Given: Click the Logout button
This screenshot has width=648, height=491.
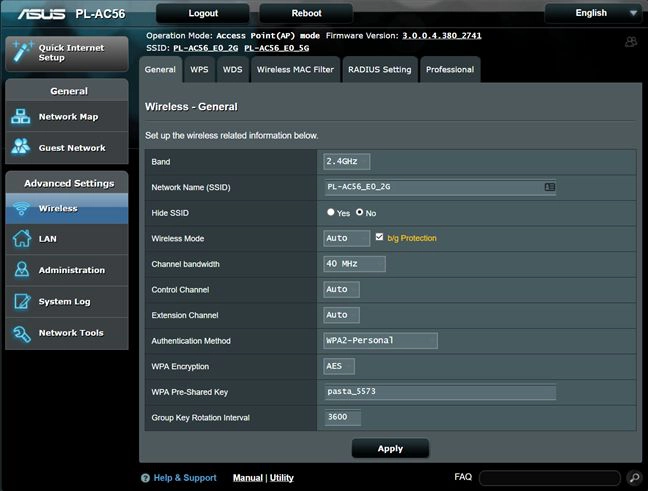Looking at the screenshot, I should coord(203,13).
